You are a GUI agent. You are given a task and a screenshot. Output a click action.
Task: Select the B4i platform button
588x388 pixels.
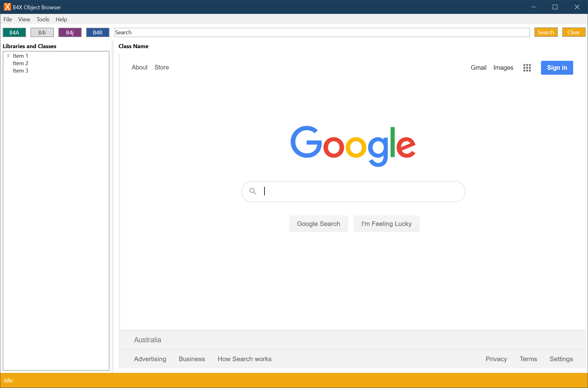pyautogui.click(x=42, y=32)
